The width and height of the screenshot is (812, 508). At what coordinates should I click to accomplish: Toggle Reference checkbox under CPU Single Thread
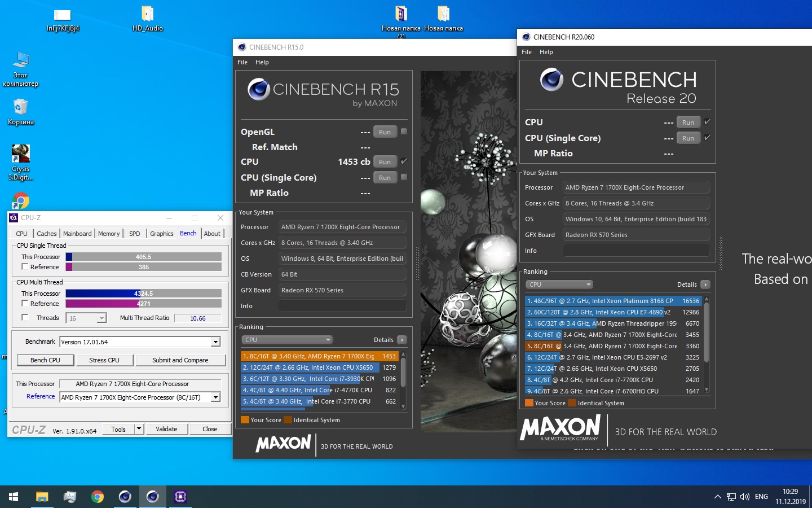(25, 266)
